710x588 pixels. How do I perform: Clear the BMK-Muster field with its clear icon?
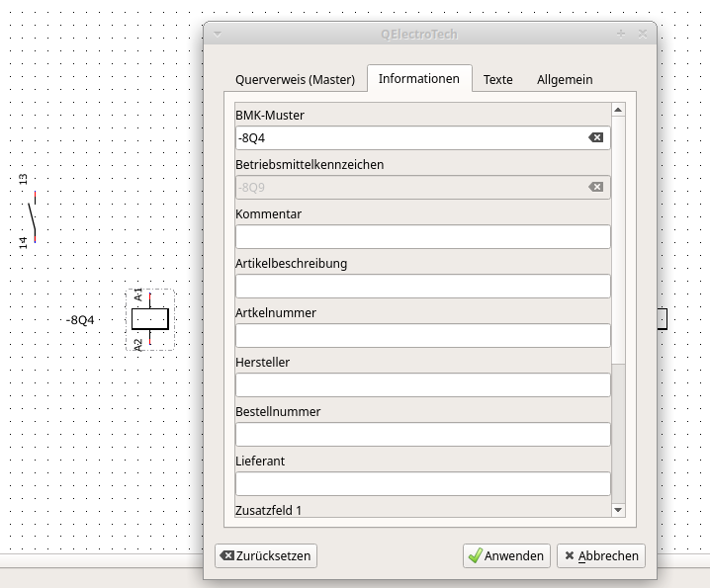point(596,137)
